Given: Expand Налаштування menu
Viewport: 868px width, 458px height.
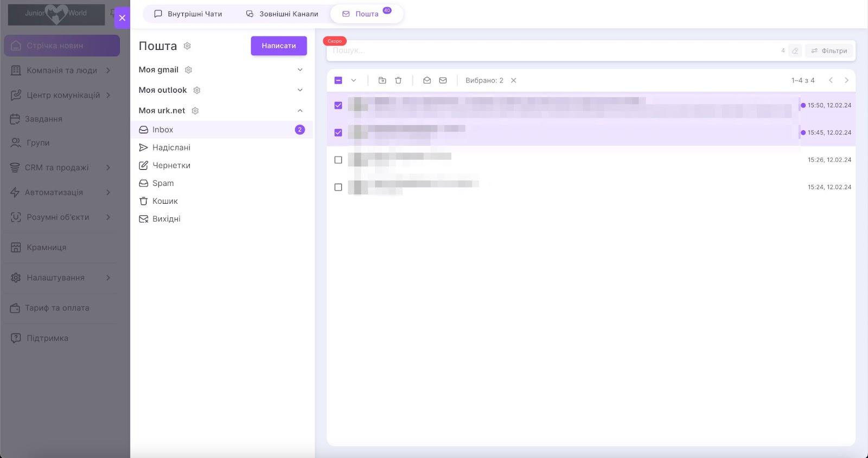Looking at the screenshot, I should click(x=62, y=278).
